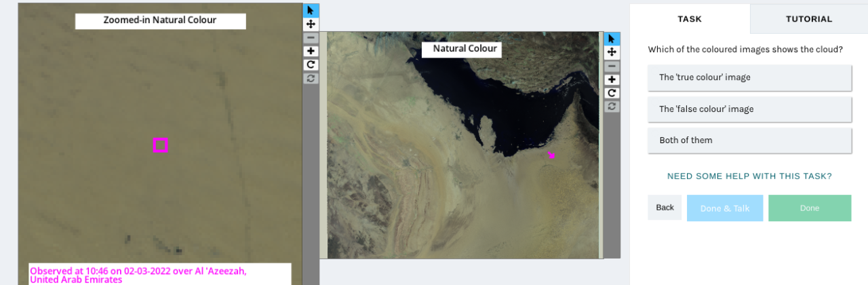Viewport: 868px width, 285px height.
Task: Choose The 'false colour' image answer
Action: point(749,109)
